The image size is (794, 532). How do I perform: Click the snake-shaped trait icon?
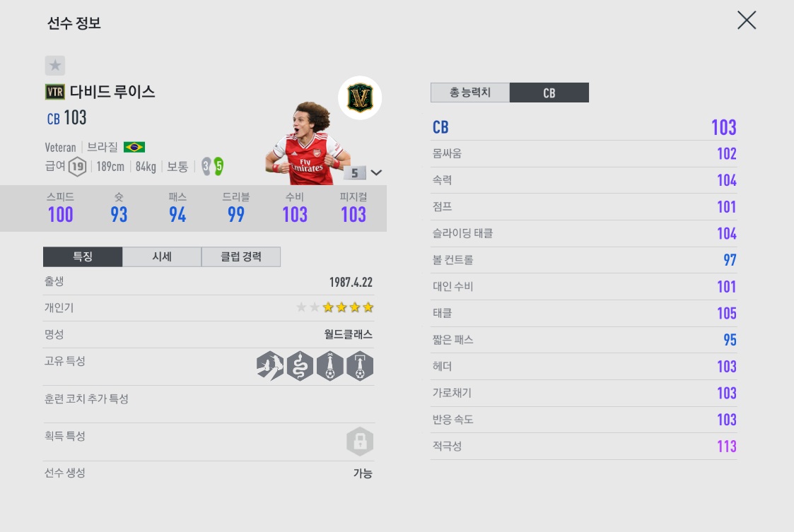point(300,366)
